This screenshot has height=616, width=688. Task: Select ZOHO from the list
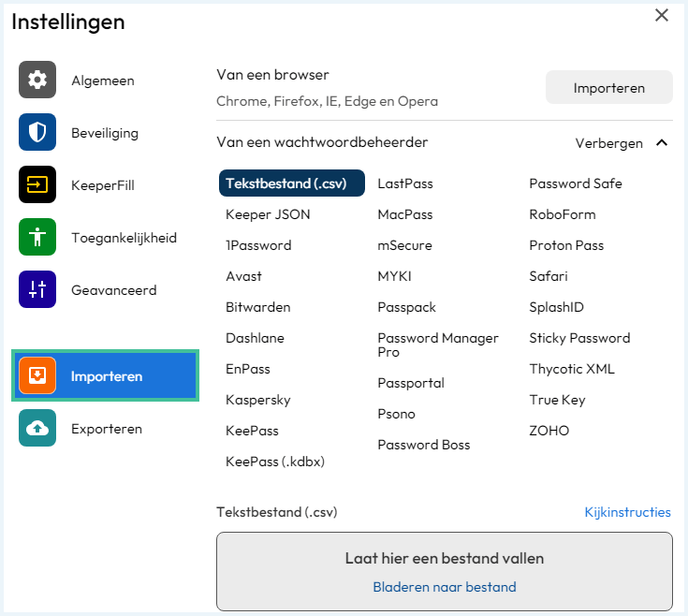click(x=549, y=431)
